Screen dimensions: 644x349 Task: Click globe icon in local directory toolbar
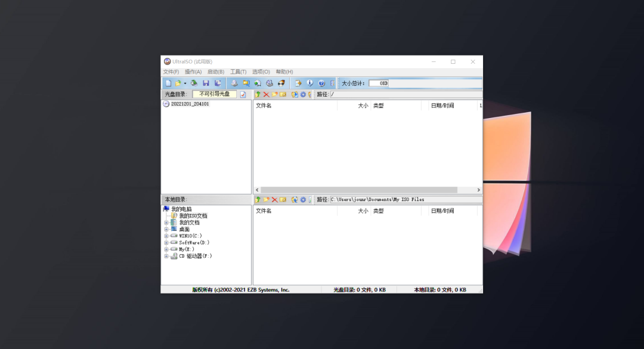pos(295,199)
